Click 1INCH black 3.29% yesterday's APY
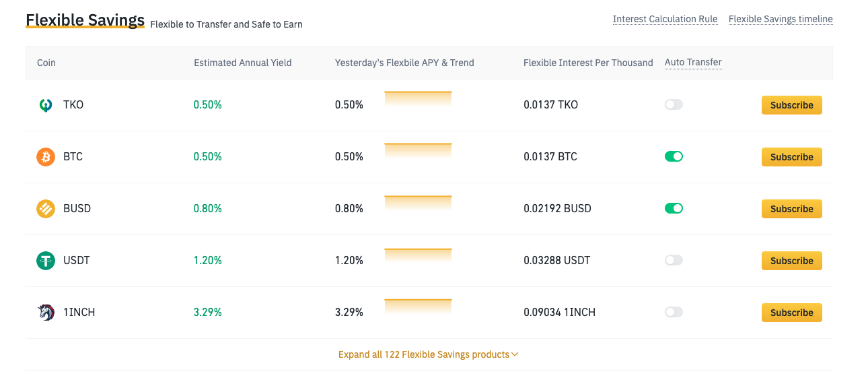 [349, 313]
